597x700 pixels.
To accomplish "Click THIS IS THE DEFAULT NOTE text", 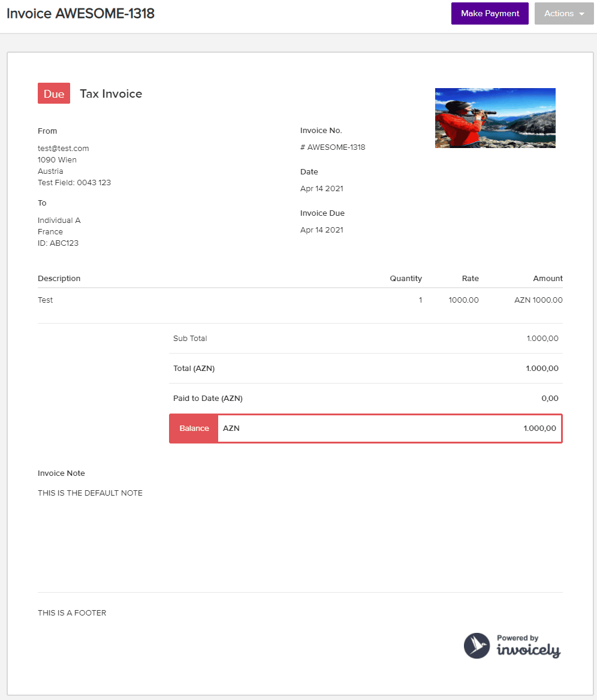I will (90, 493).
